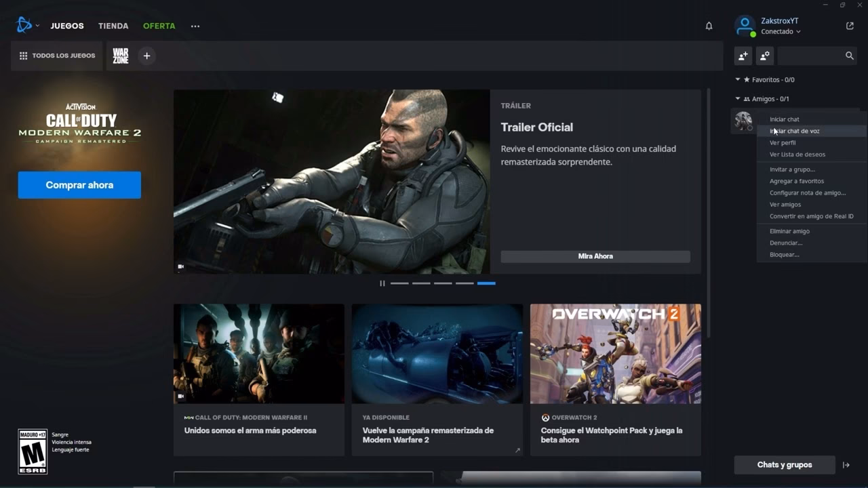The width and height of the screenshot is (868, 488).
Task: Click the main trailer image of soldier
Action: [x=332, y=182]
